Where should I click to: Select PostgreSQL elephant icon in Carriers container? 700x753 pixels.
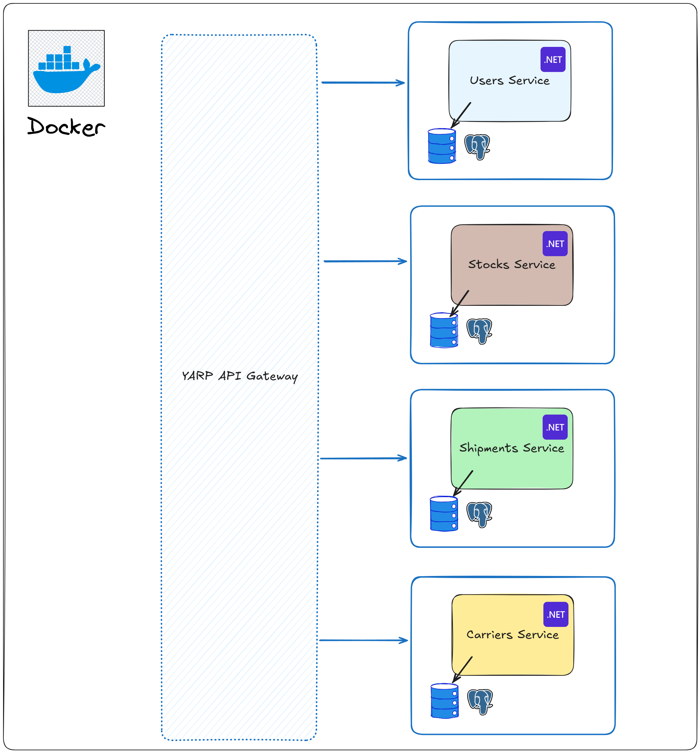[x=480, y=702]
